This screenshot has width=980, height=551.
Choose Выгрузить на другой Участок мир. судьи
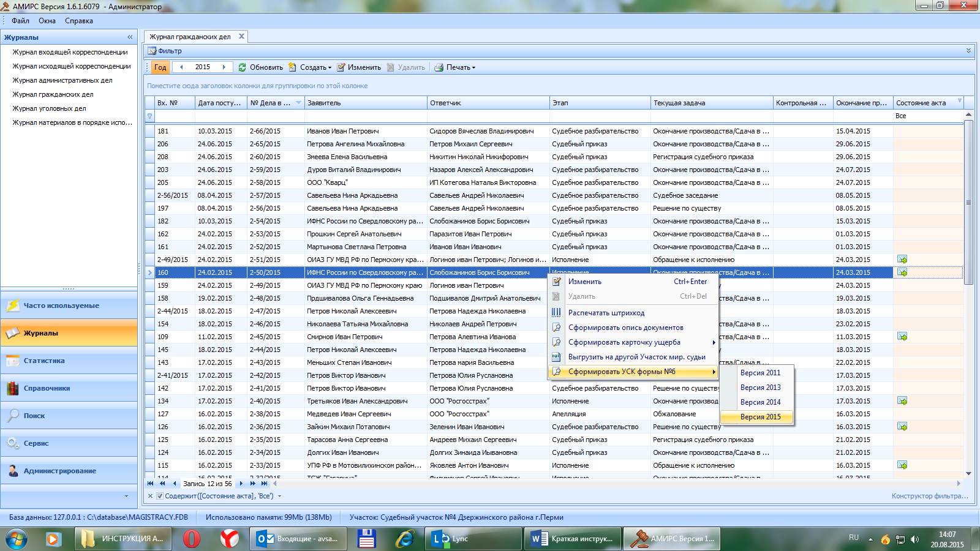coord(633,357)
